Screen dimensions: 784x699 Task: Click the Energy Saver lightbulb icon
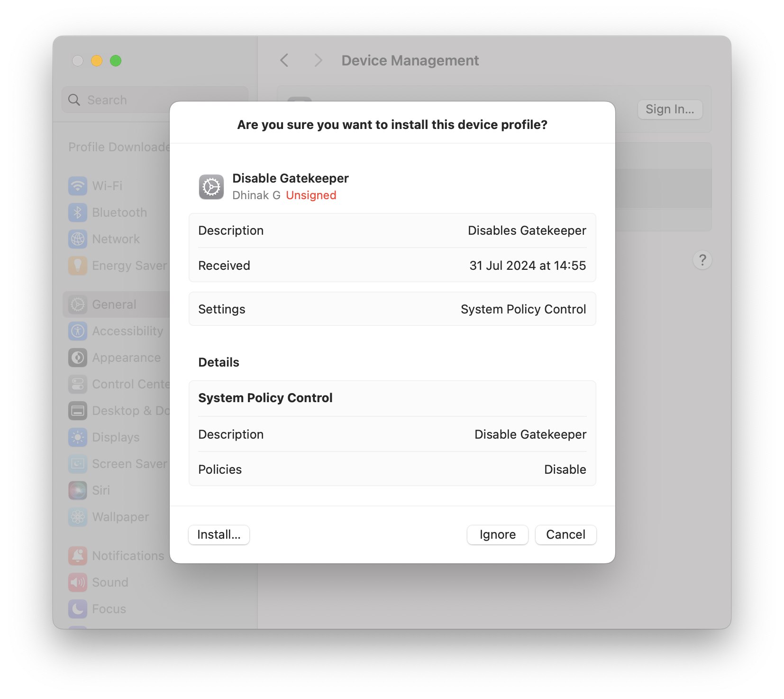tap(78, 266)
